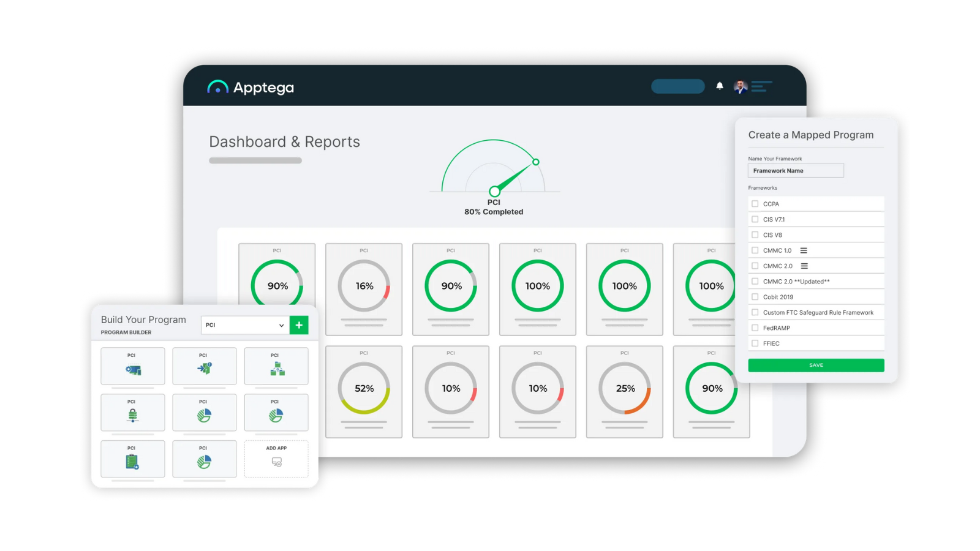Open the 25% PCI gauge card
Screen dimensions: 980x551
point(625,392)
